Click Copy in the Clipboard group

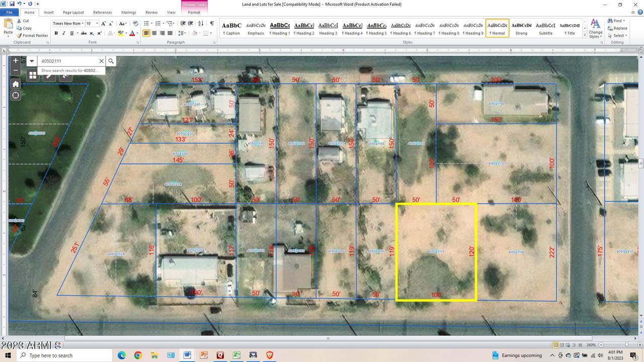[24, 28]
